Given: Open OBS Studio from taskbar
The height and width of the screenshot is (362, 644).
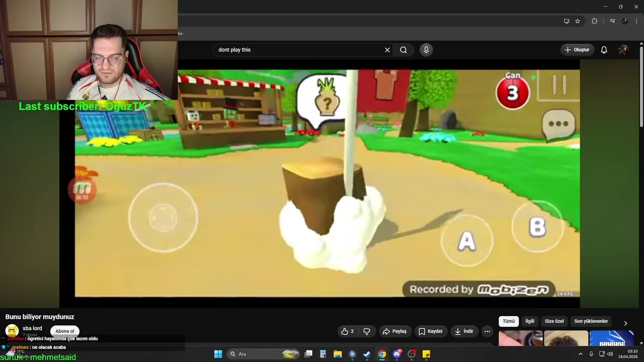Looking at the screenshot, I should tap(412, 354).
